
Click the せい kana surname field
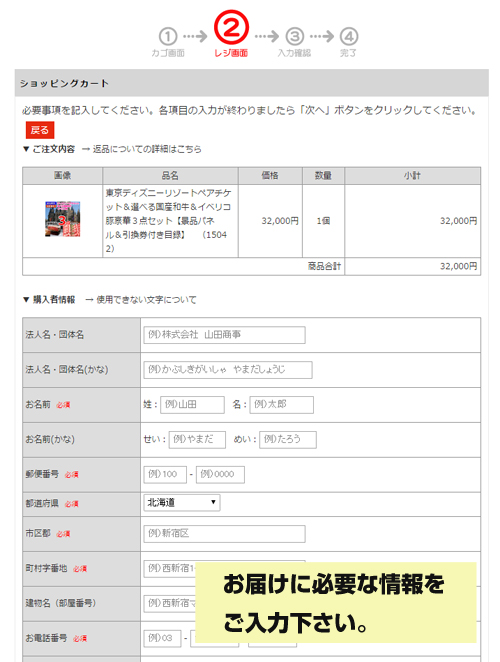[197, 440]
